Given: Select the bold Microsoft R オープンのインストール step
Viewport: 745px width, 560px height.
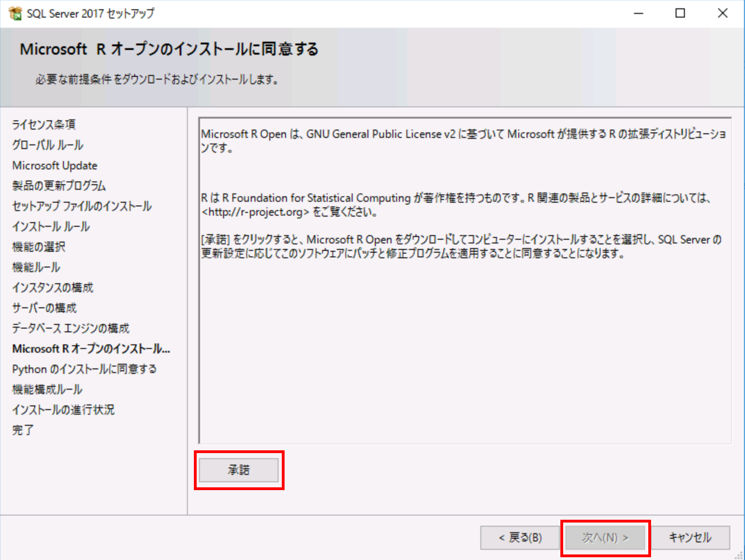Looking at the screenshot, I should 91,348.
